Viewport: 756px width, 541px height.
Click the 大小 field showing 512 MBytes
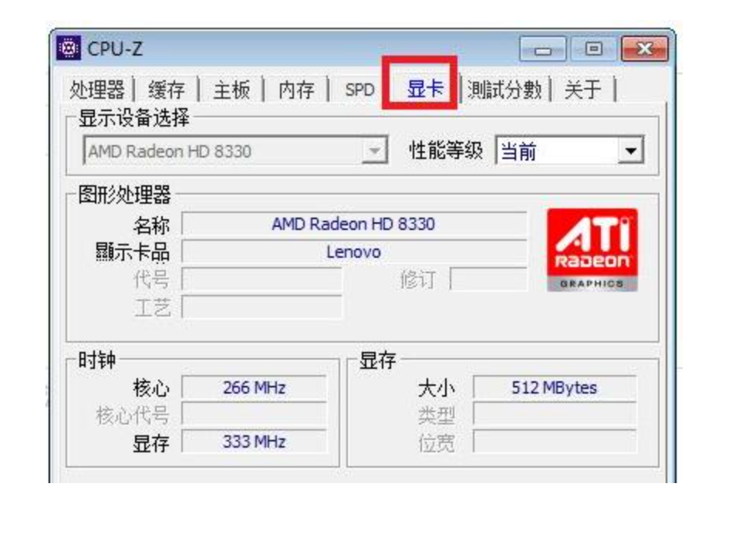tap(554, 387)
